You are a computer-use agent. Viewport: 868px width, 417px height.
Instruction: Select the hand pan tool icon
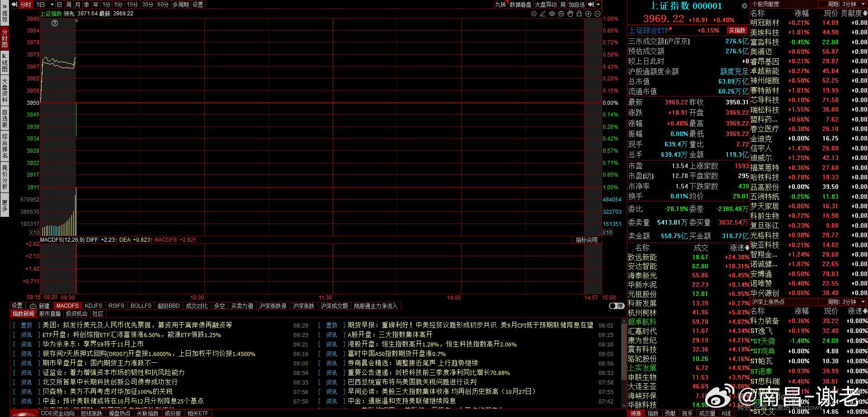tap(570, 14)
